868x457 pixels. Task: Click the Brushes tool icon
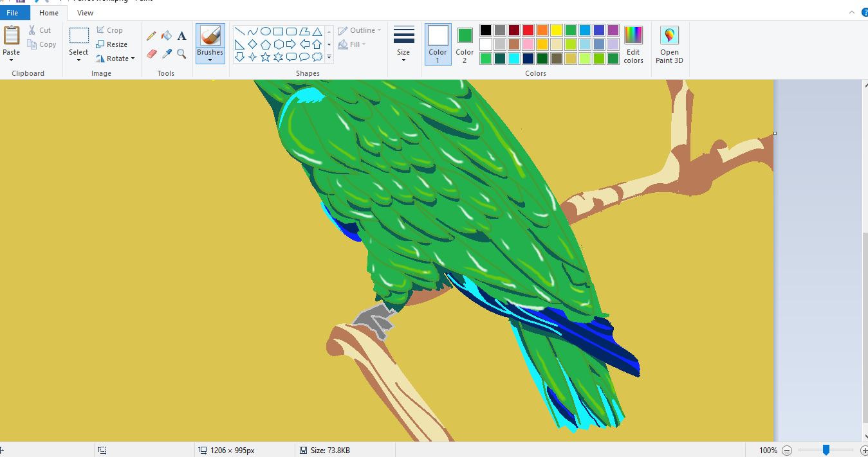pos(210,36)
